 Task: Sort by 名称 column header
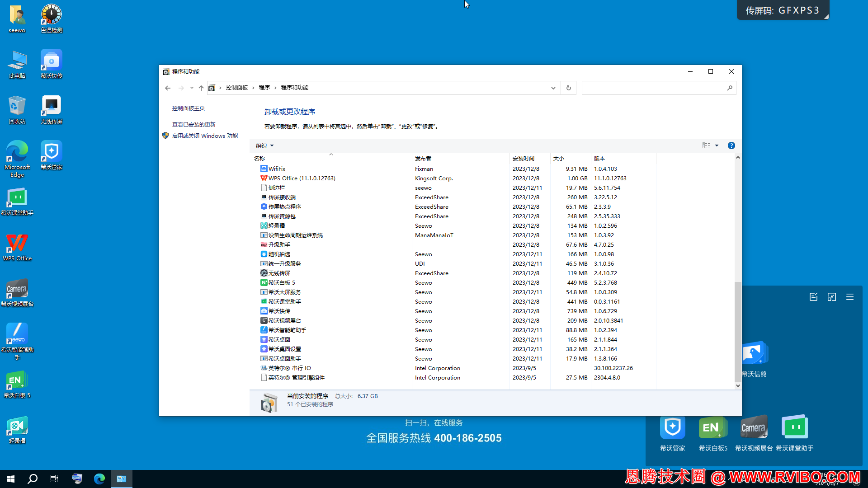click(331, 158)
